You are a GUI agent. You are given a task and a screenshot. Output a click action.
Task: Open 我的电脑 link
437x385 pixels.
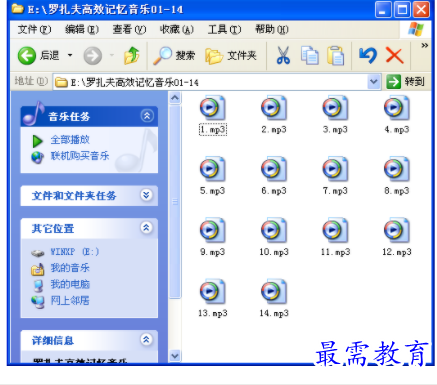pyautogui.click(x=70, y=284)
